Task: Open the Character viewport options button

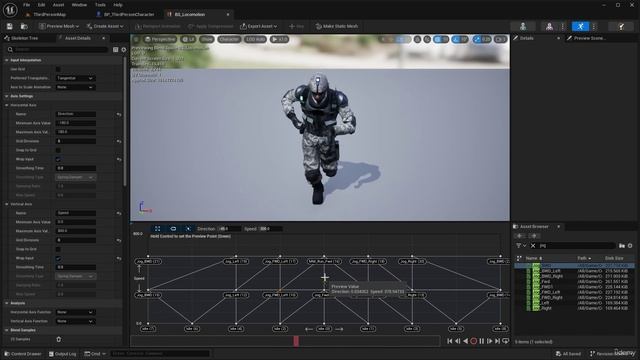Action: 229,40
